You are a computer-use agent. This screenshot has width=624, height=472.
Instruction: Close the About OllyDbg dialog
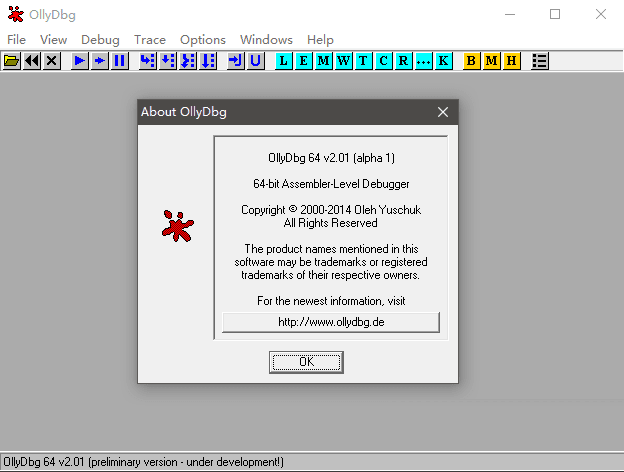[x=443, y=112]
